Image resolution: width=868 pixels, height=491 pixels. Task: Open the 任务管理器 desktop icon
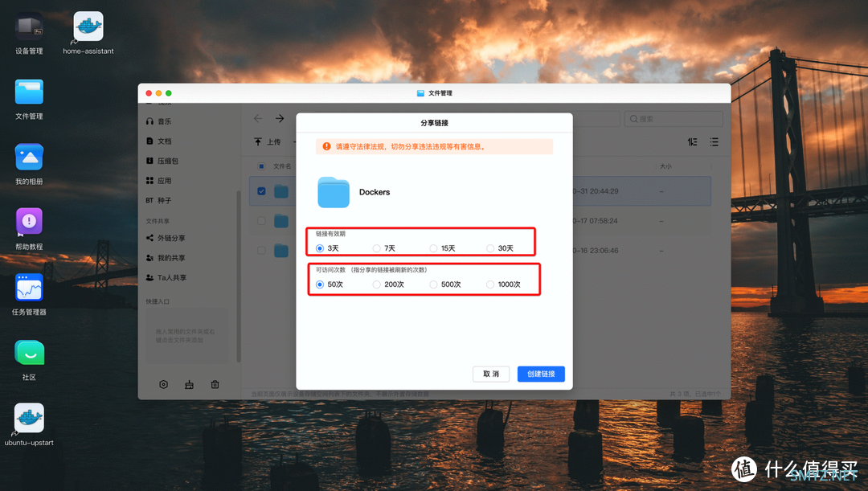pos(29,288)
